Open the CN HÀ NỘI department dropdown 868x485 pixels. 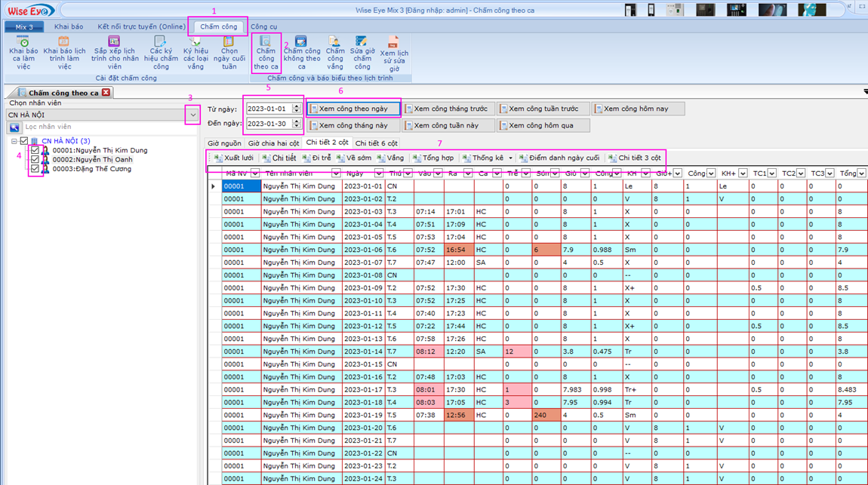pyautogui.click(x=193, y=115)
